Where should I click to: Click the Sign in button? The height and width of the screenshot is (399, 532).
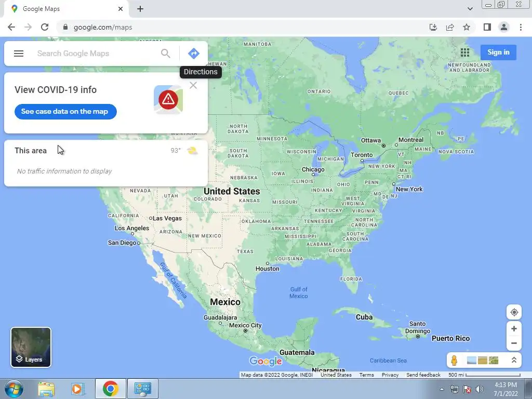click(498, 52)
